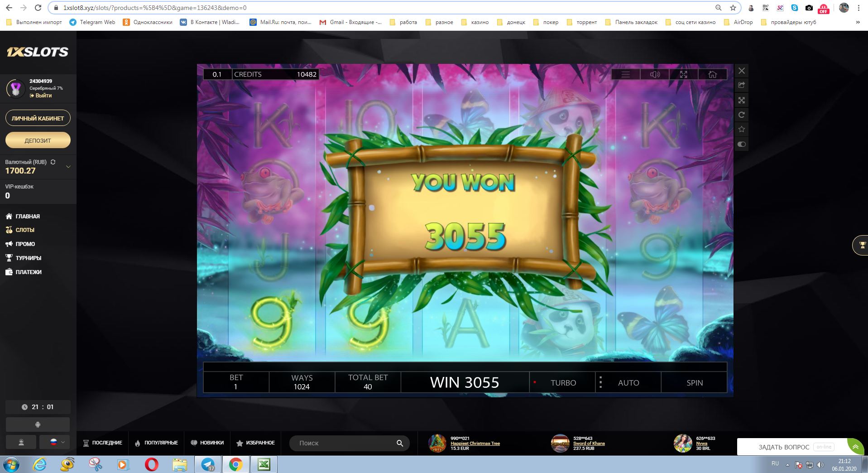
Task: Toggle in-game fullscreen mode
Action: (x=683, y=74)
